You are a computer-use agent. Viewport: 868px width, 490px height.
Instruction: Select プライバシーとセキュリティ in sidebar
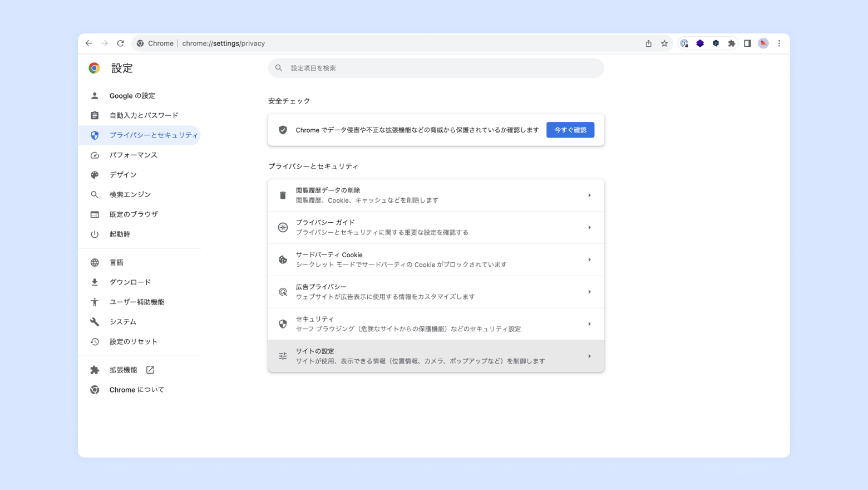[x=139, y=135]
